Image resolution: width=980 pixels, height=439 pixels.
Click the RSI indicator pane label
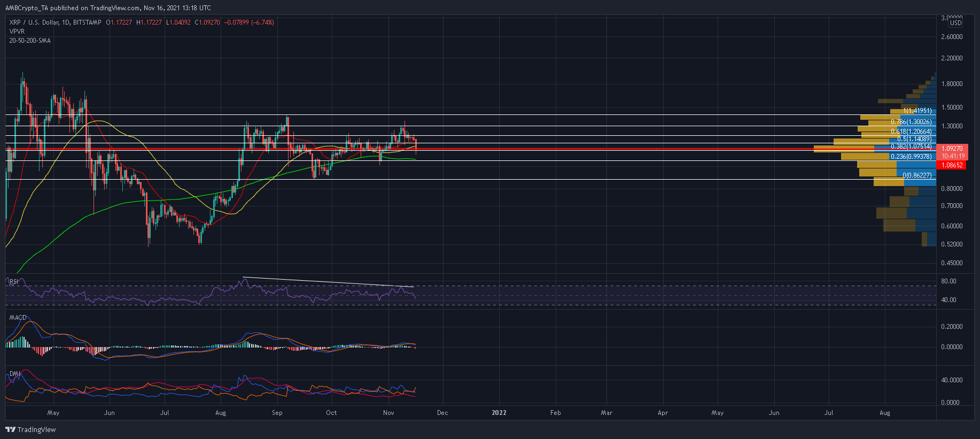[14, 281]
